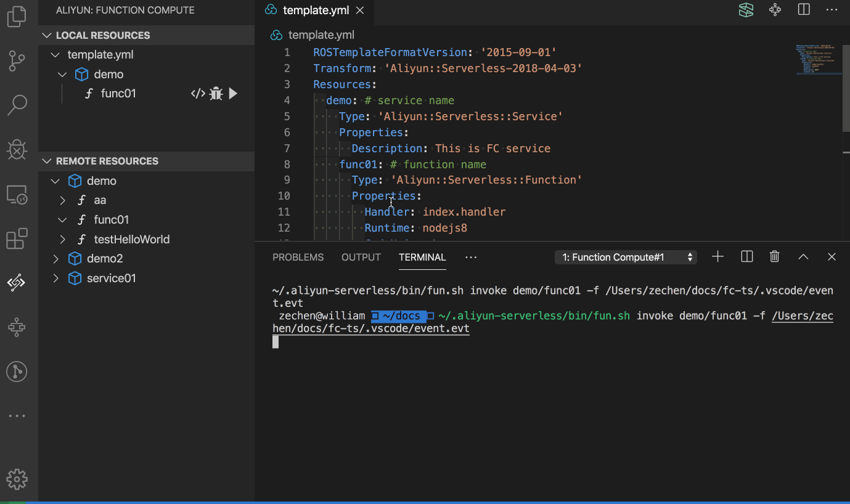Select the remote aa function label

tap(100, 200)
